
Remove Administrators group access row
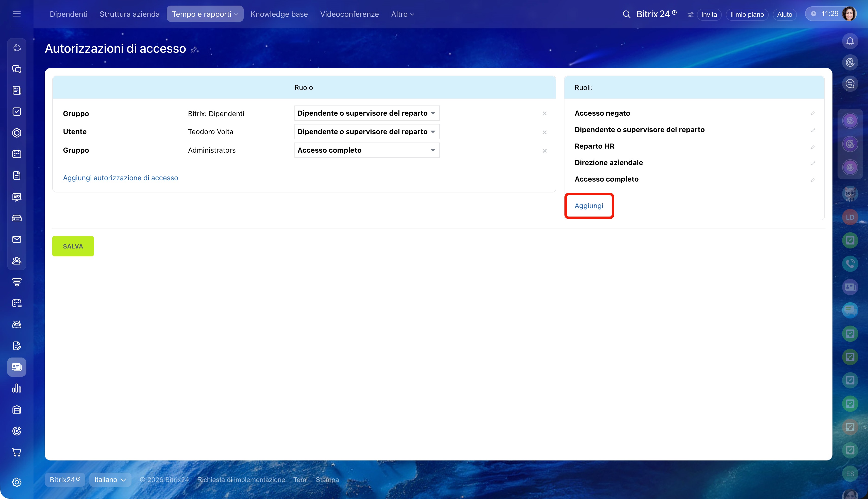(x=544, y=151)
